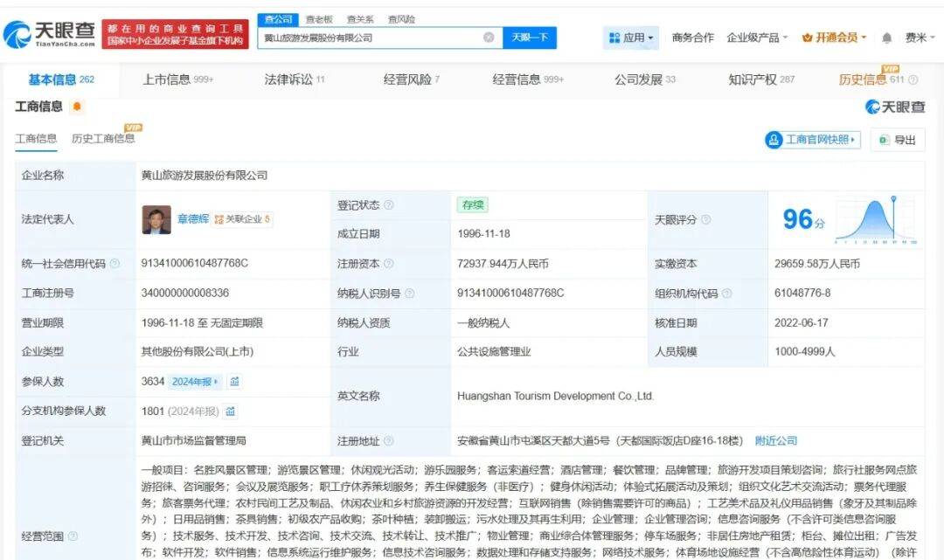944x560 pixels.
Task: Click the notification bell icon
Action: pos(887,38)
